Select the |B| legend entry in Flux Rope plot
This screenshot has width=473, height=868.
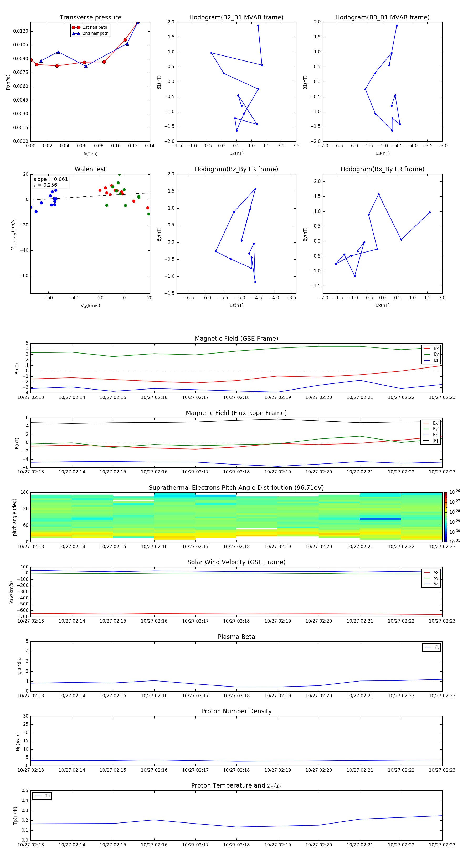(x=431, y=441)
